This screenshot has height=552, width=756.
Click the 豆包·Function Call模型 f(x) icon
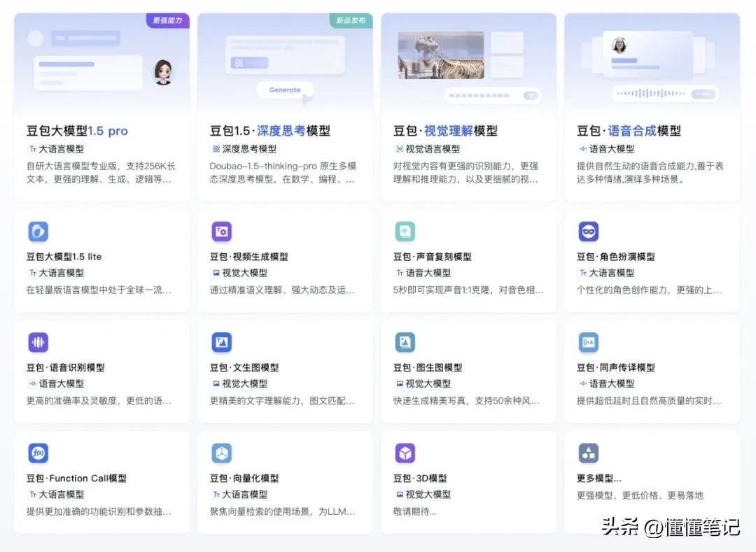38,453
